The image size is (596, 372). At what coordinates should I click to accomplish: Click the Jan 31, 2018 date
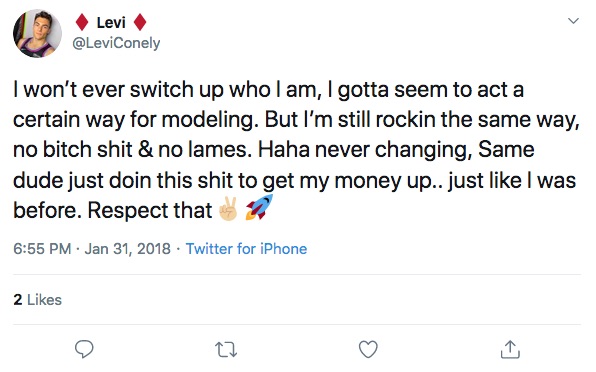point(127,249)
